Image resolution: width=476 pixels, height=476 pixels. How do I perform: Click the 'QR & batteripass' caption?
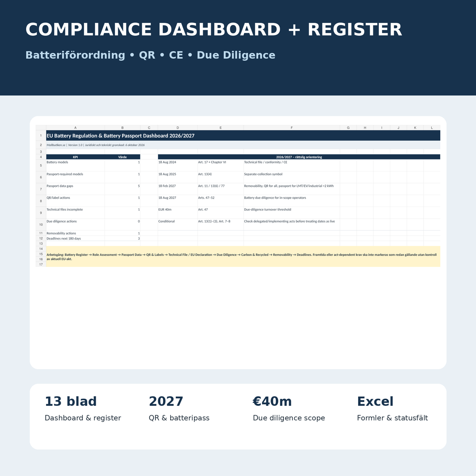pyautogui.click(x=179, y=418)
